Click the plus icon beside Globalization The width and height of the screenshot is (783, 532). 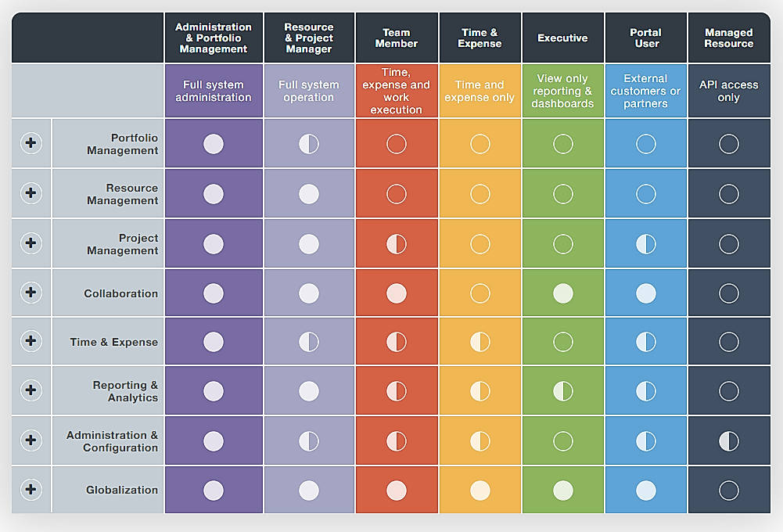[31, 490]
